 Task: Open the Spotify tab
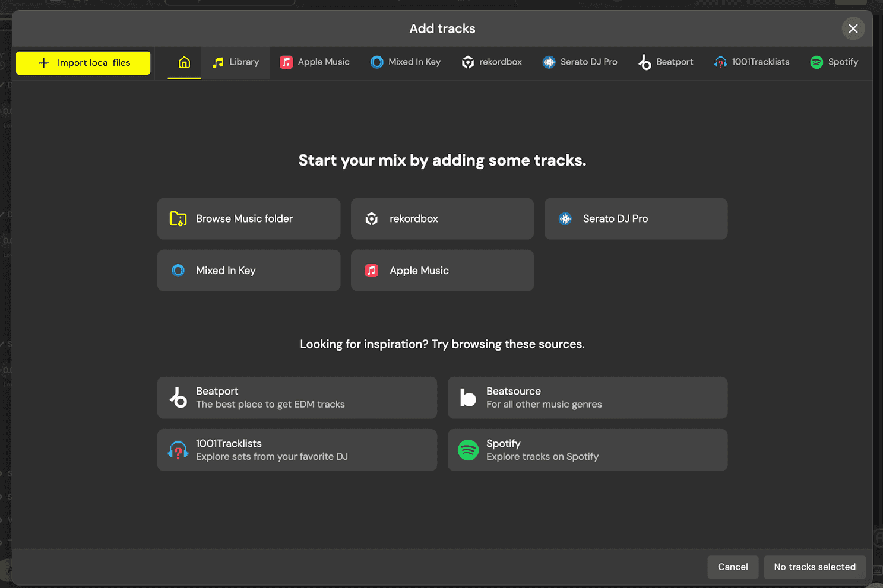[834, 62]
